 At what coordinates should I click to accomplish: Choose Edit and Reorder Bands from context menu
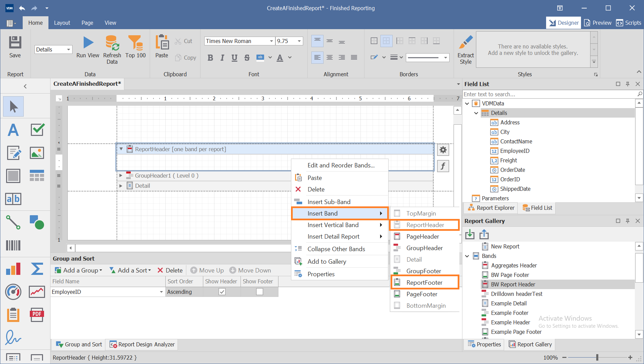[341, 165]
